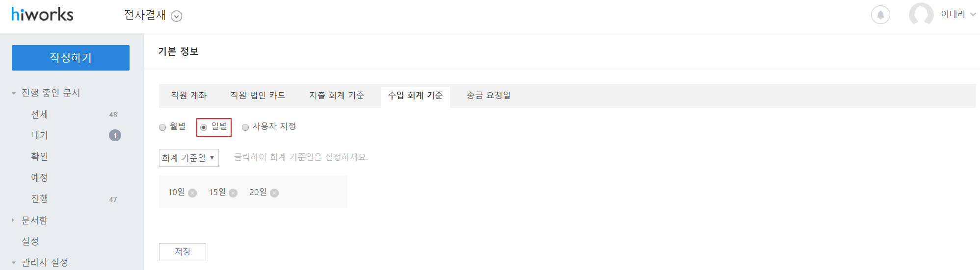
Task: Open the 대기 documents list
Action: tap(40, 135)
